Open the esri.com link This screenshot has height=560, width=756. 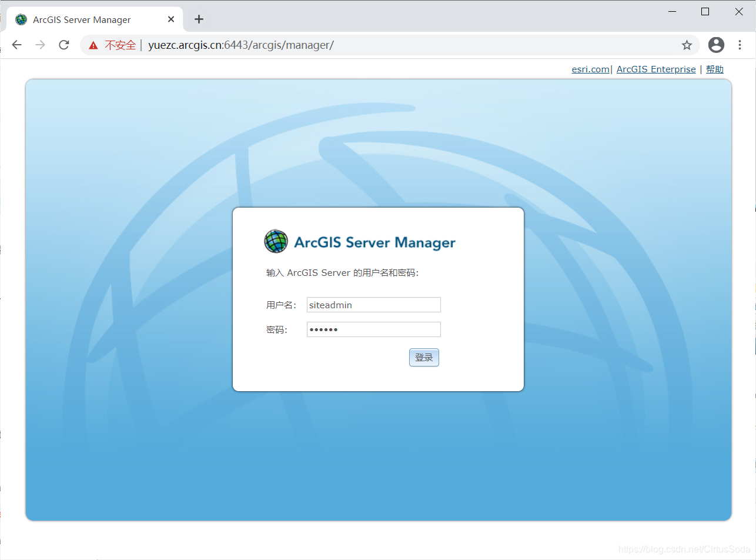[x=590, y=69]
